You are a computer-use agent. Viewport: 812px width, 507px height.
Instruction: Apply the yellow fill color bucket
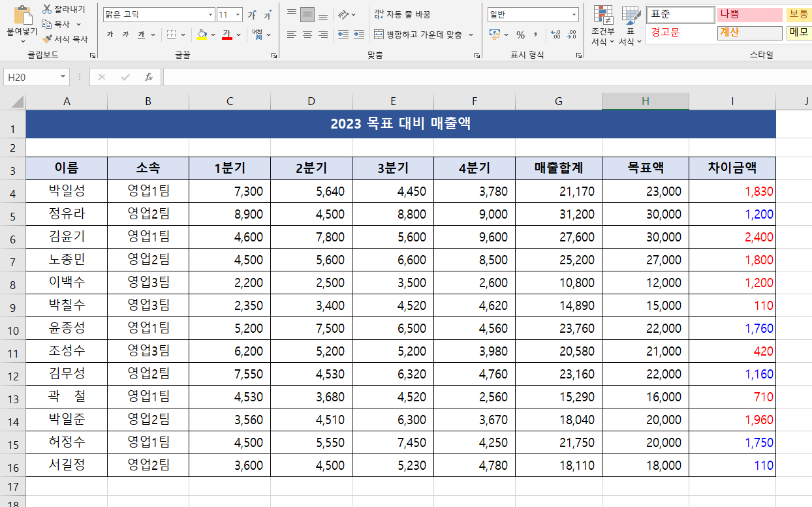tap(202, 35)
